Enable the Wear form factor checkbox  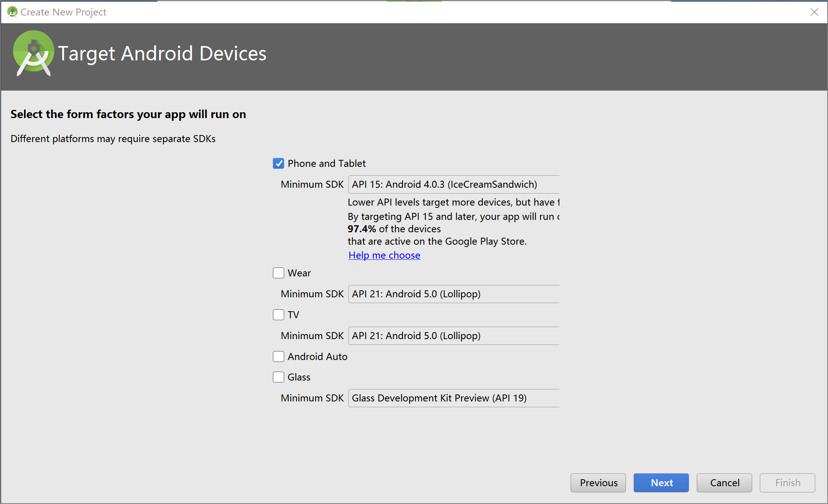[278, 273]
